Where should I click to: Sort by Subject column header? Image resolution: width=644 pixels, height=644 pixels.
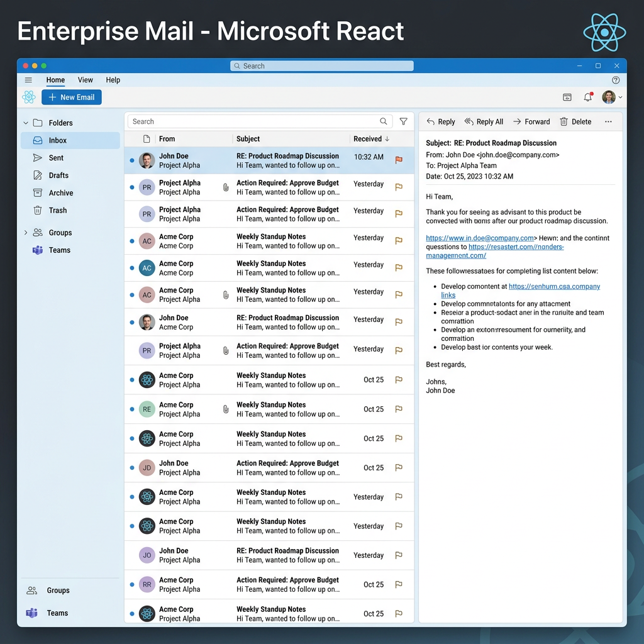248,139
